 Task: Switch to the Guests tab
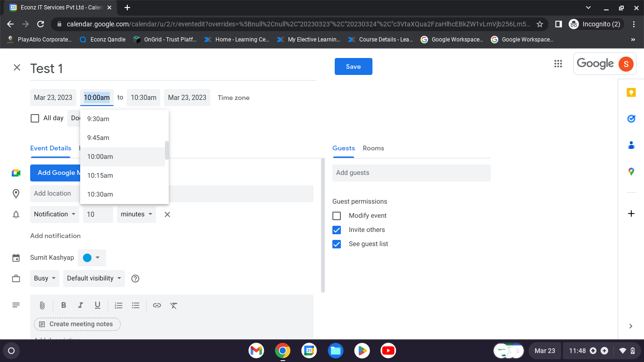(x=344, y=148)
